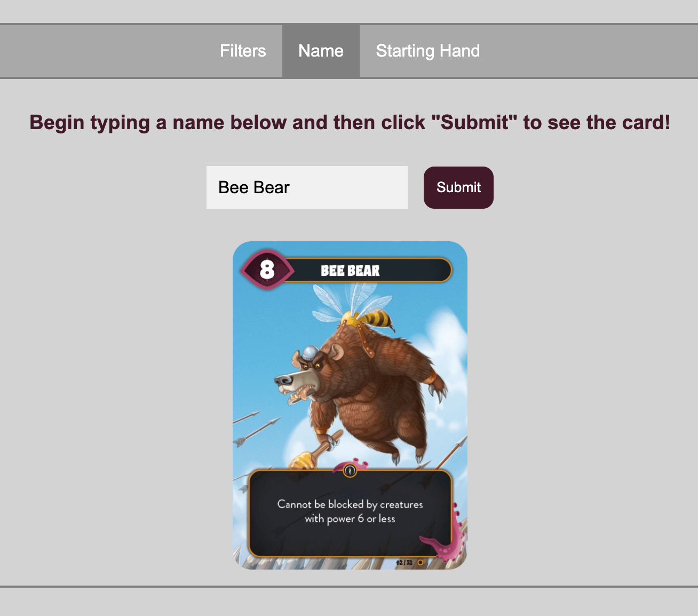Select the Name tab
Viewport: 698px width, 616px height.
pos(321,51)
